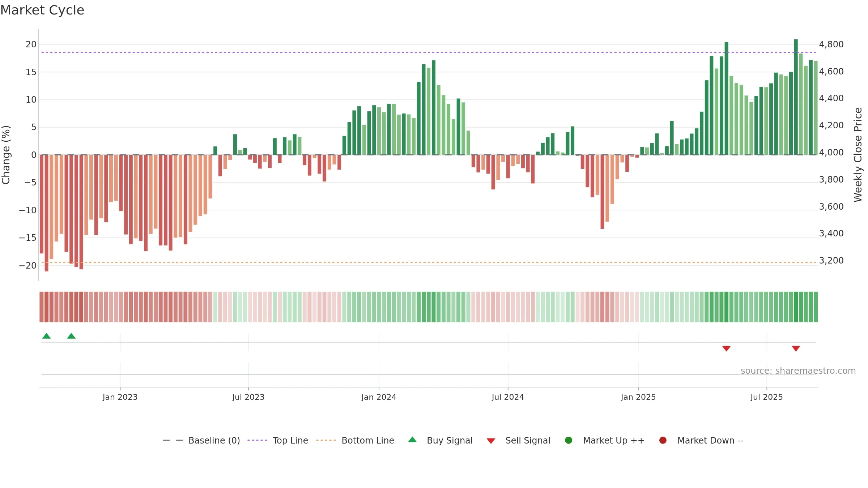Image resolution: width=868 pixels, height=488 pixels.
Task: Click the Jul 2024 axis label
Action: point(508,397)
